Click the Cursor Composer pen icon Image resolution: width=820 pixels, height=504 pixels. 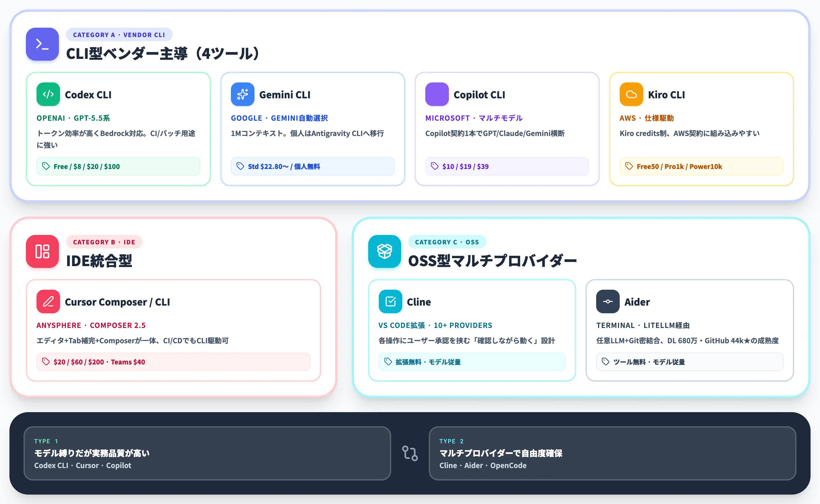pos(48,302)
